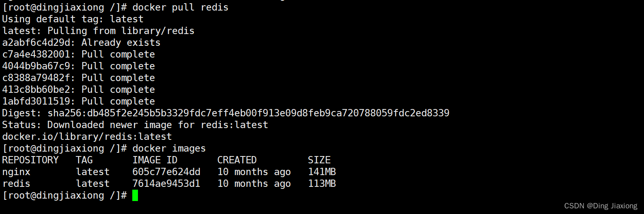Click the nginx repository name

pyautogui.click(x=16, y=172)
